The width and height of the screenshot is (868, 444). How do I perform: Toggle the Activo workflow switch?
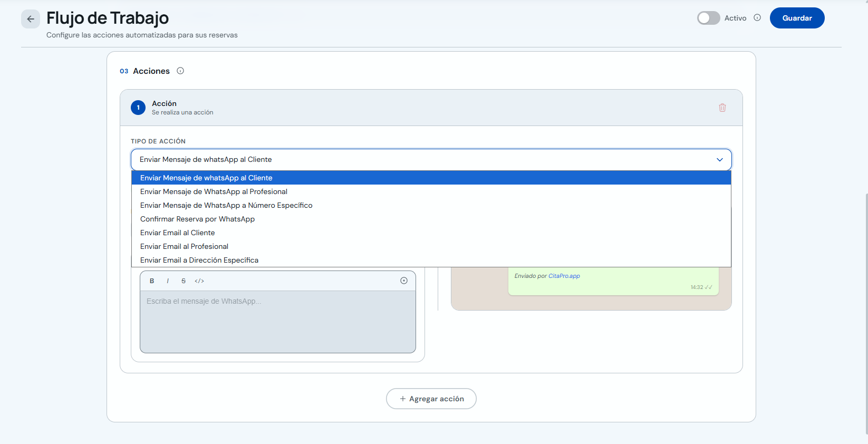click(x=708, y=18)
